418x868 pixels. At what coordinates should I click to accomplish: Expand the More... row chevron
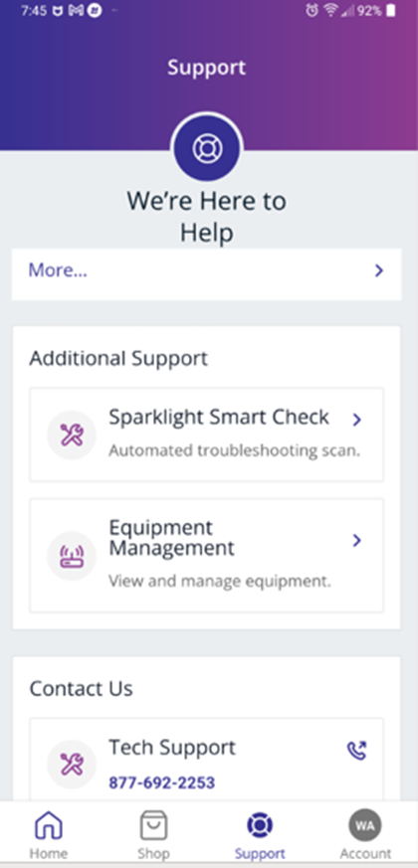pyautogui.click(x=378, y=270)
